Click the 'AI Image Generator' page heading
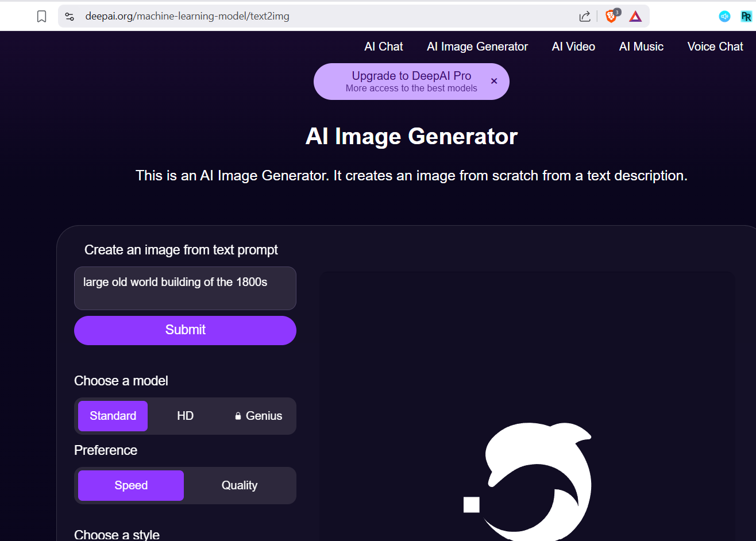This screenshot has width=756, height=541. tap(411, 137)
